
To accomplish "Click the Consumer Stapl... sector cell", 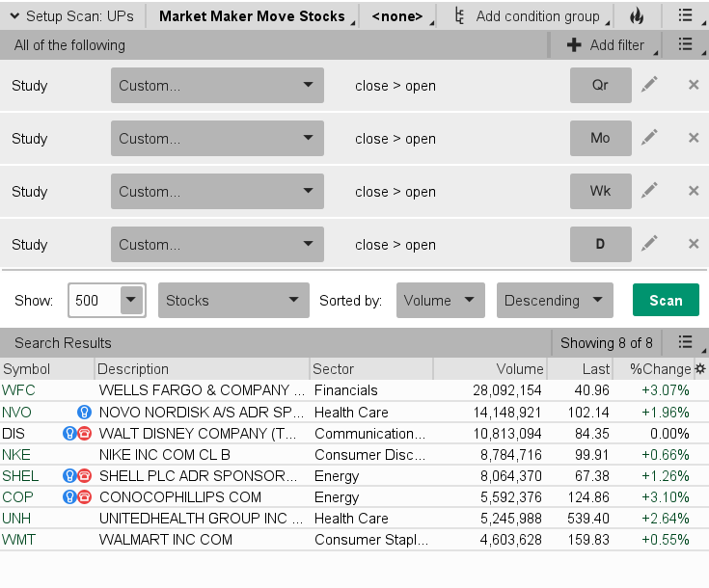I will click(371, 540).
